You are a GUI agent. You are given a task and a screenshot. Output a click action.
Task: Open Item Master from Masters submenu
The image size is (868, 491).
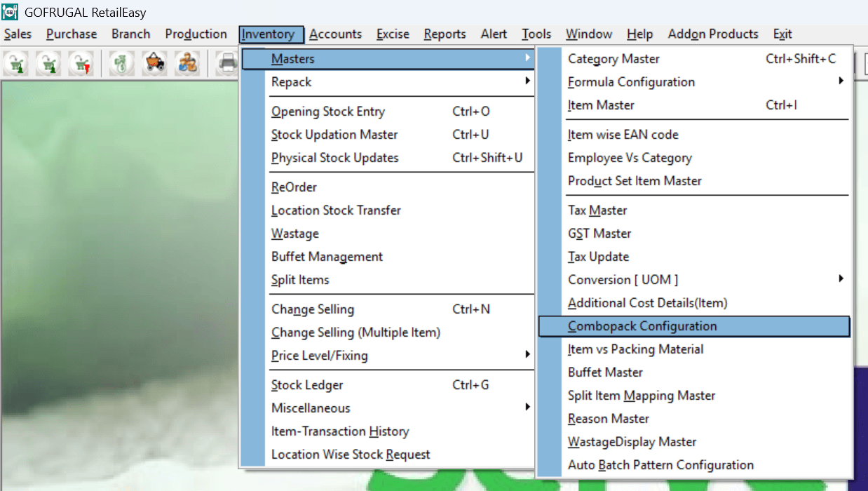pos(601,105)
